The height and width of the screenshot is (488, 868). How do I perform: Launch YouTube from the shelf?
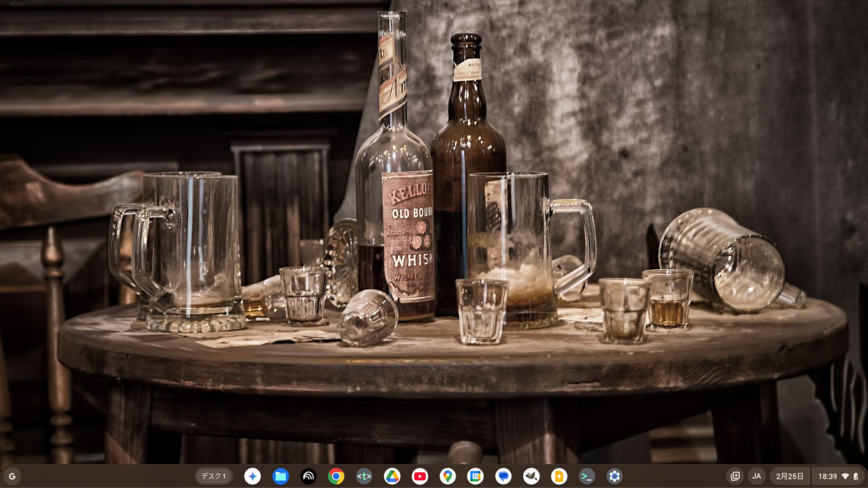[420, 476]
